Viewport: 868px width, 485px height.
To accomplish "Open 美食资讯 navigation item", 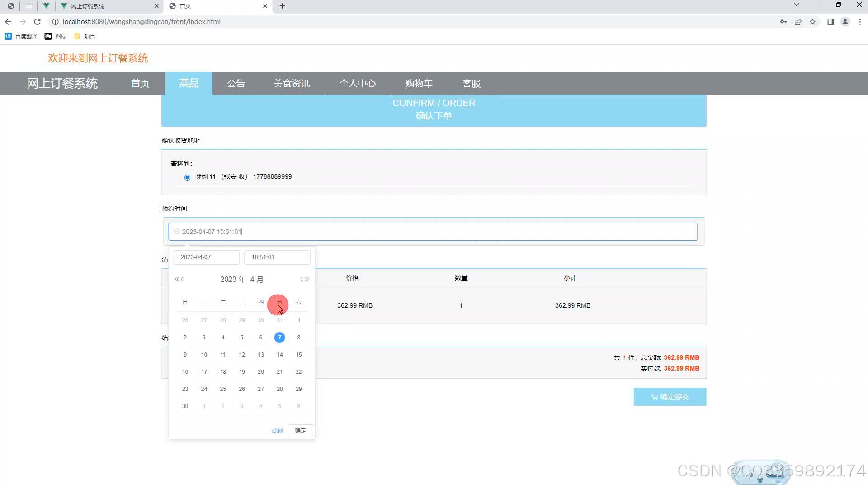I will point(292,83).
